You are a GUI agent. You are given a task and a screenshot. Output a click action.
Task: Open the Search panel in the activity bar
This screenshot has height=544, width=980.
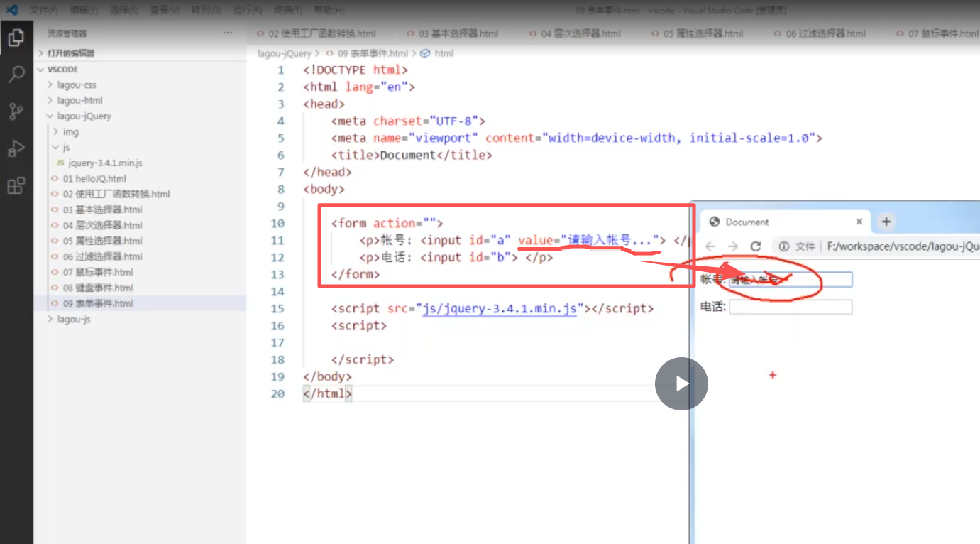(x=17, y=75)
